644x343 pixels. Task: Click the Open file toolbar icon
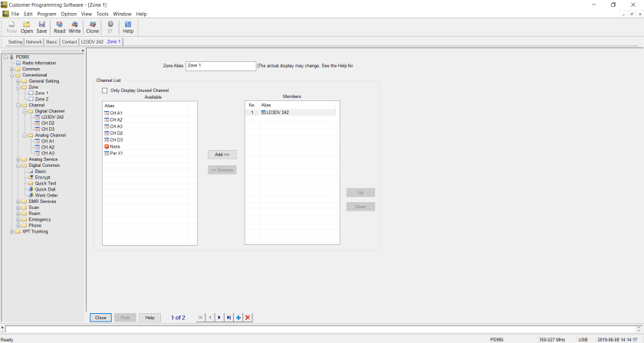(27, 27)
